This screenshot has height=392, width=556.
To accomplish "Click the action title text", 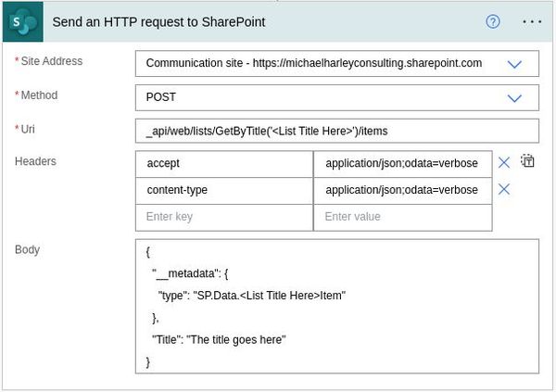I will point(158,22).
